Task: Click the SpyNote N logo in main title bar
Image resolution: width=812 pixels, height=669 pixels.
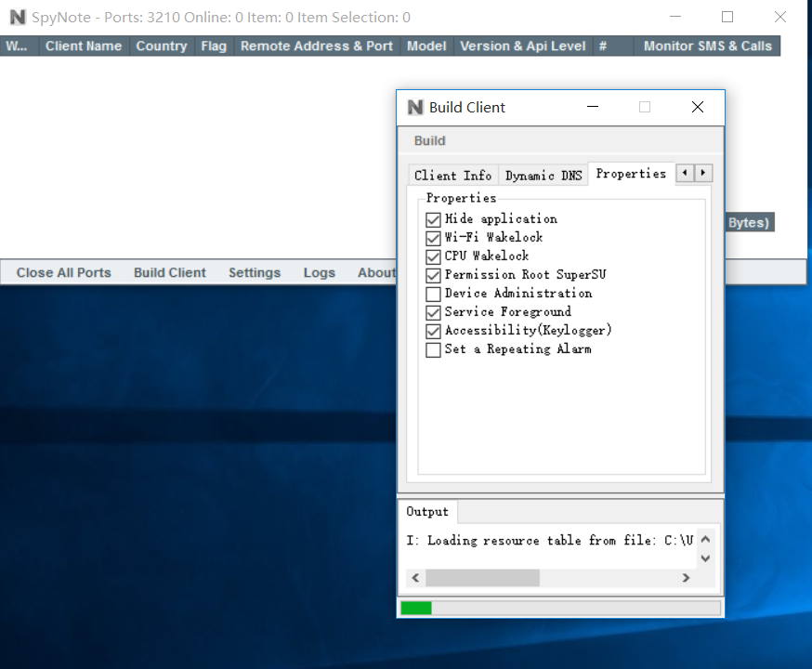Action: [18, 17]
